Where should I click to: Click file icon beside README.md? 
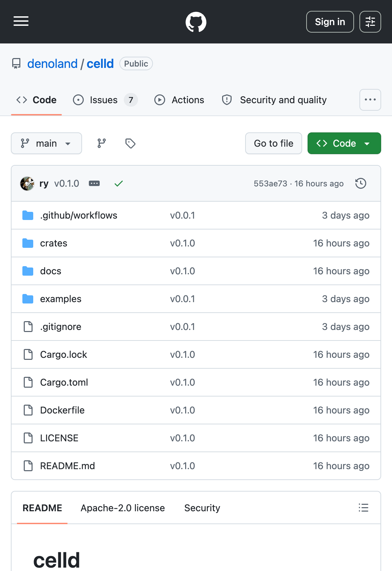28,466
